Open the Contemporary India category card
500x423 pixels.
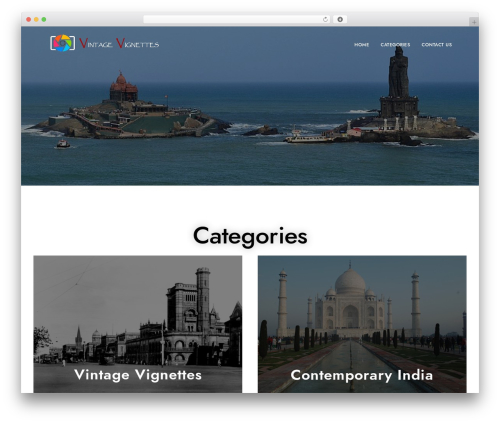click(362, 324)
